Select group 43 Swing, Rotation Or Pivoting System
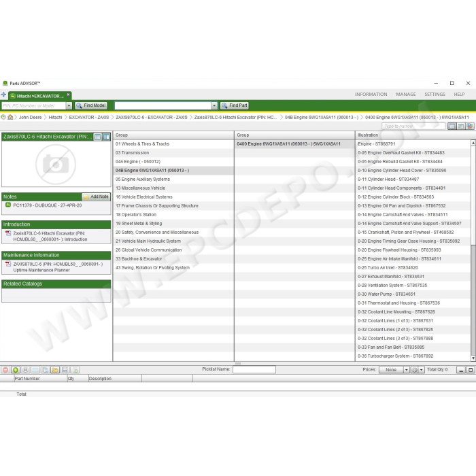476x476 pixels. click(173, 267)
